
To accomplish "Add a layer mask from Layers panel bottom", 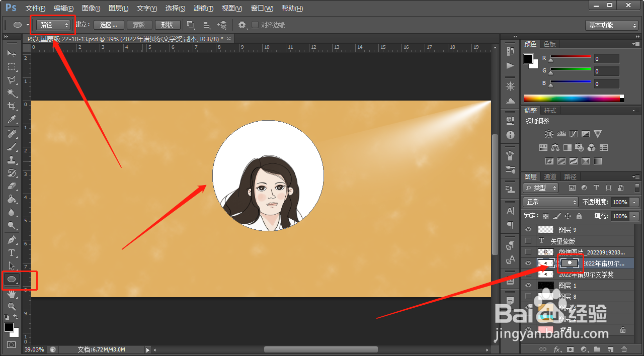I will coord(570,349).
